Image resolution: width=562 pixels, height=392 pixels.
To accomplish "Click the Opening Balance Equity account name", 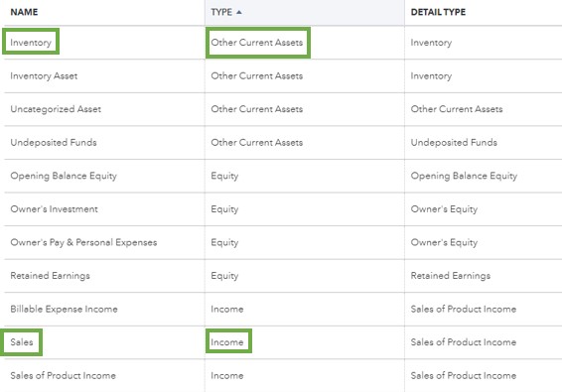I will click(x=64, y=176).
